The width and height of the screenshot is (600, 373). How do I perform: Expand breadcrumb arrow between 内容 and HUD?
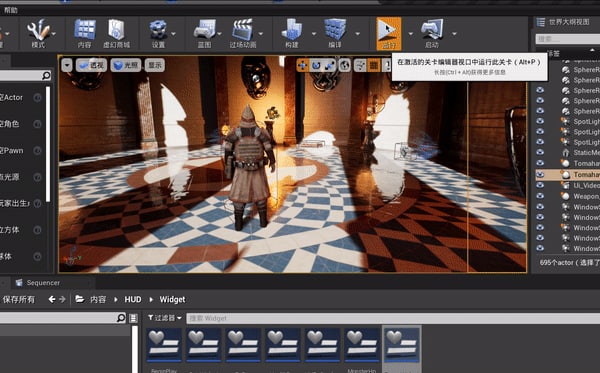pyautogui.click(x=116, y=300)
